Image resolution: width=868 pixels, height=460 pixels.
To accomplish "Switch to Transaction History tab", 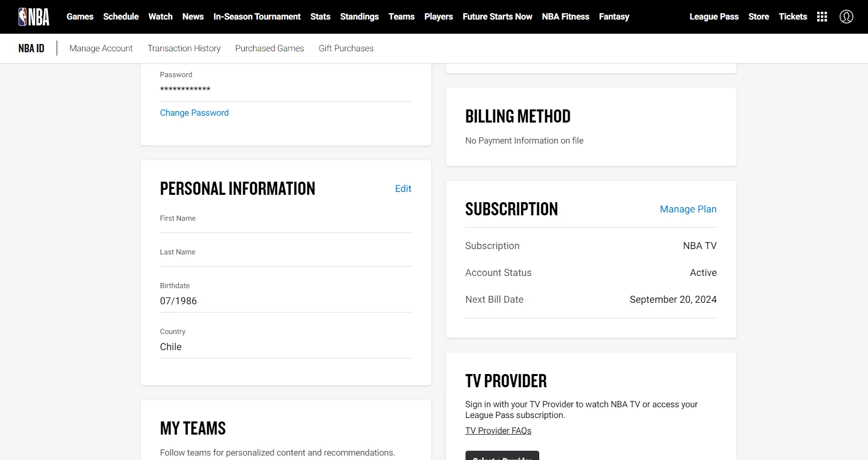I will coord(184,48).
